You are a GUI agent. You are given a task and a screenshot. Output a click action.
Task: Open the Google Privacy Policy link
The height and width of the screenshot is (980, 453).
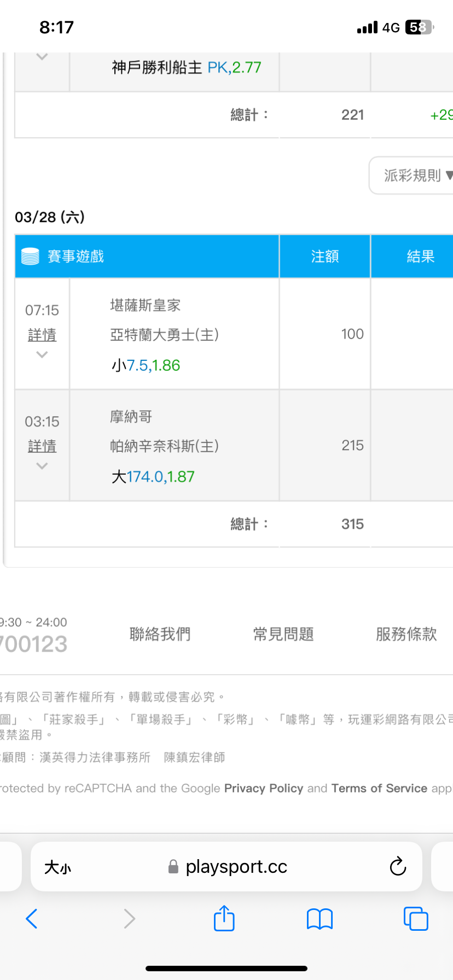coord(264,788)
